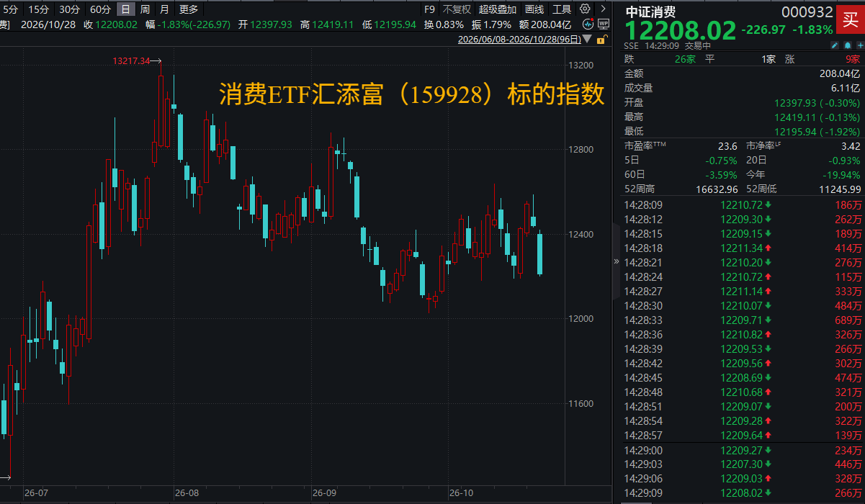Open the 工具 tools menu
The image size is (865, 504).
click(562, 9)
